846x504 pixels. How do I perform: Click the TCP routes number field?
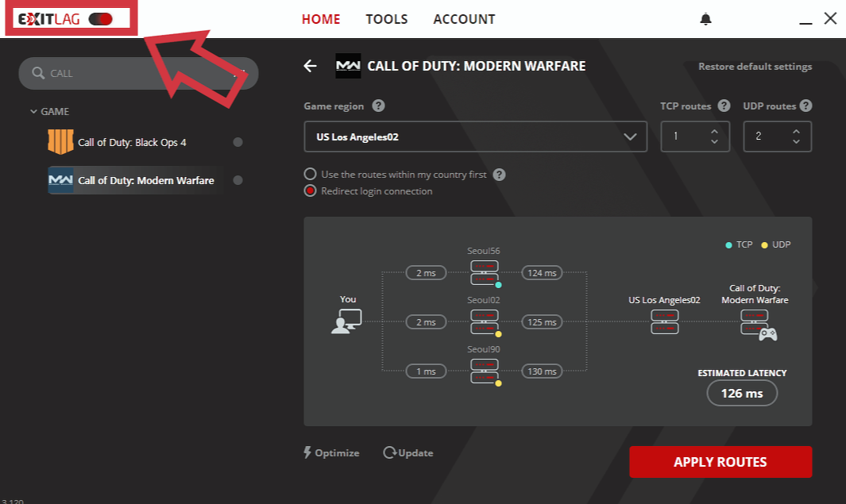click(x=695, y=137)
